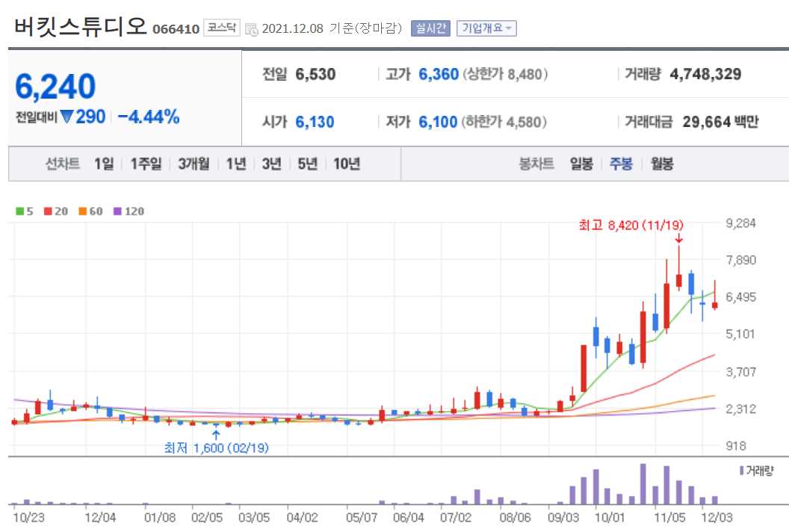Select the 1일 line chart tab

click(x=104, y=164)
